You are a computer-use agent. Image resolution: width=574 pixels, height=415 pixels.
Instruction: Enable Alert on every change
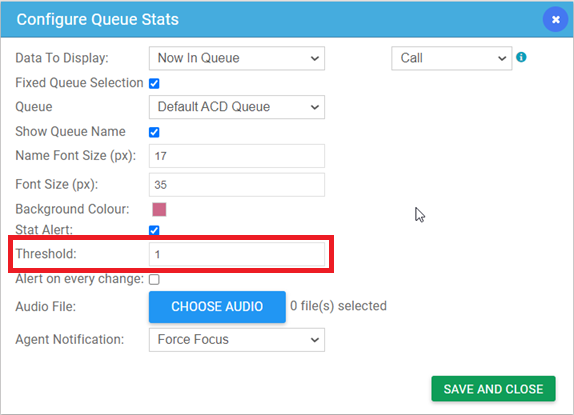tap(154, 280)
